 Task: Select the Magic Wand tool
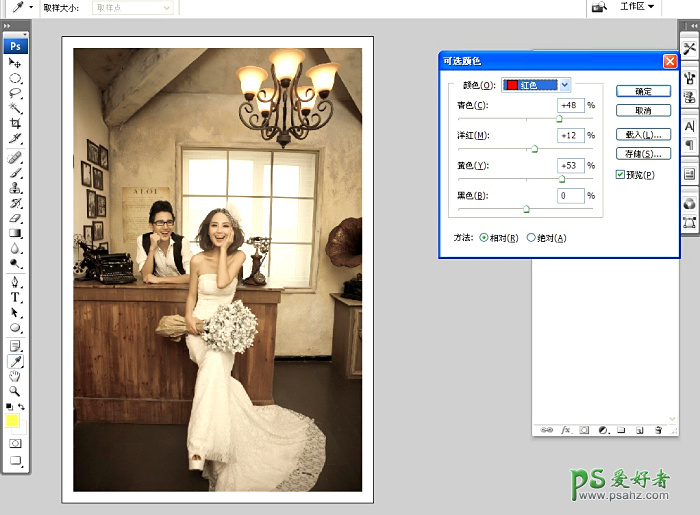(16, 107)
